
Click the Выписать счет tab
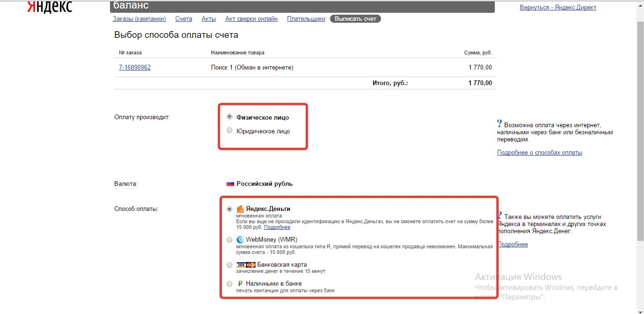[356, 19]
